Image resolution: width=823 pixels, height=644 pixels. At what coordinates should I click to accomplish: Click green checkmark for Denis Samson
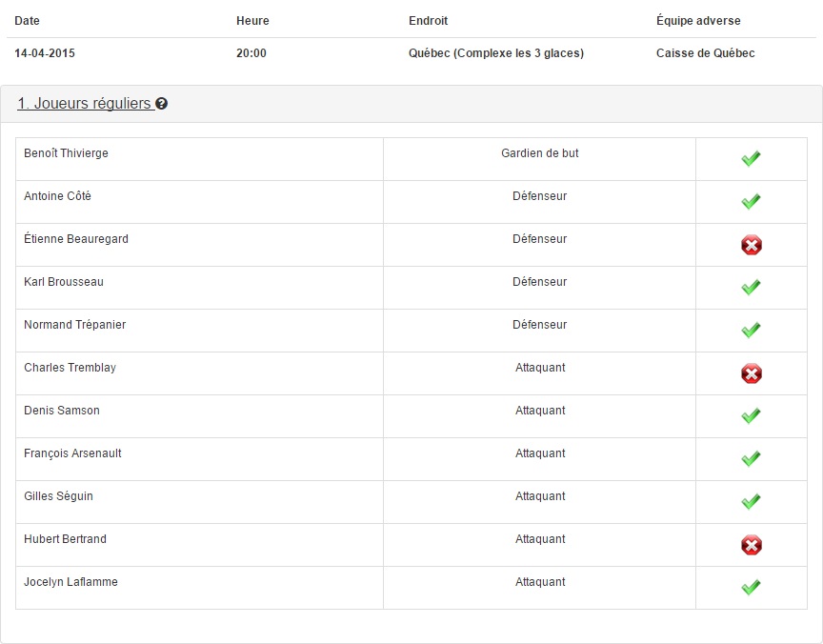(752, 415)
